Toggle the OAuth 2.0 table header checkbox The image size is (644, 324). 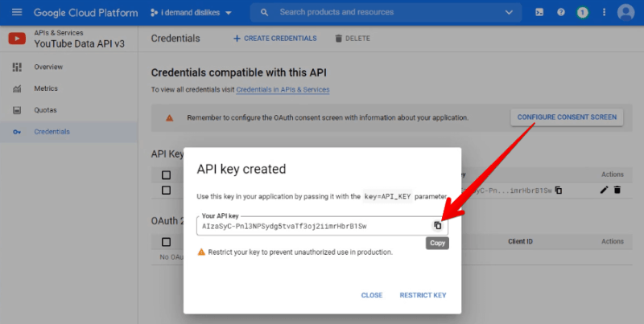pos(166,242)
